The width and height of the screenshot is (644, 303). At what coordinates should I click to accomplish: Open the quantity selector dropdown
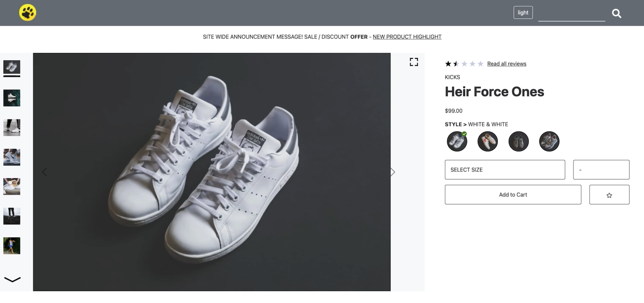[x=601, y=169]
